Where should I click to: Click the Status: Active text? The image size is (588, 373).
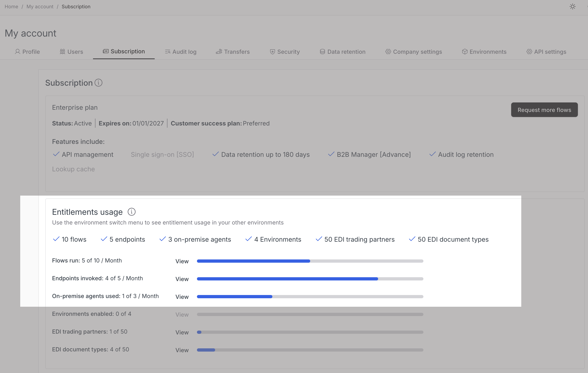(72, 123)
